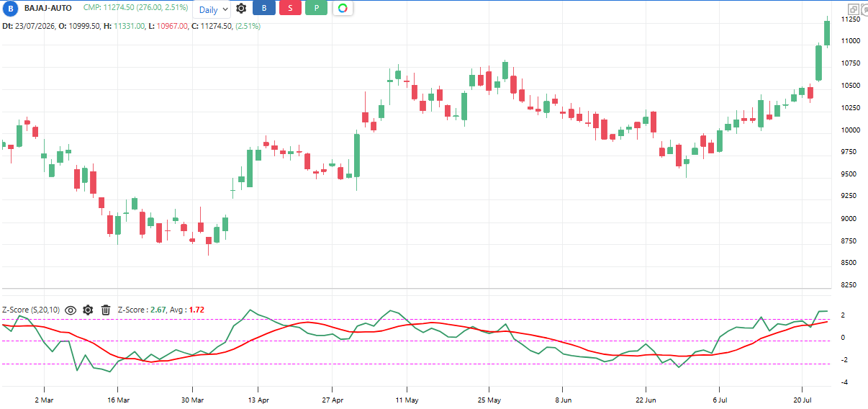
Task: Delete the Z-Score indicator with trash icon
Action: coord(106,310)
